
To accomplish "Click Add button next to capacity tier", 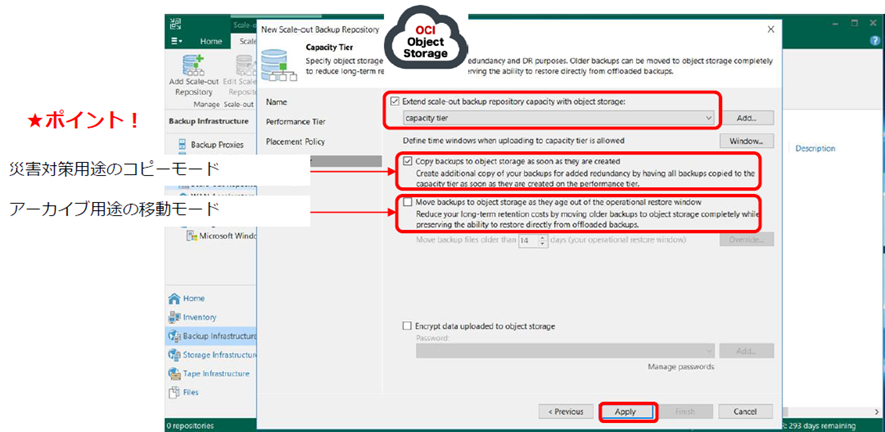I will click(x=746, y=118).
